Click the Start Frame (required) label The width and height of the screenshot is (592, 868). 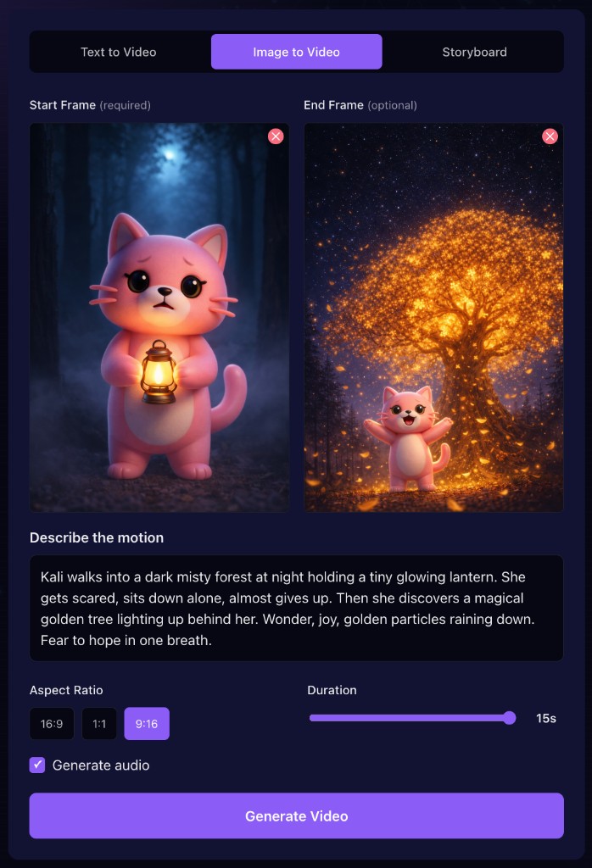pos(90,105)
